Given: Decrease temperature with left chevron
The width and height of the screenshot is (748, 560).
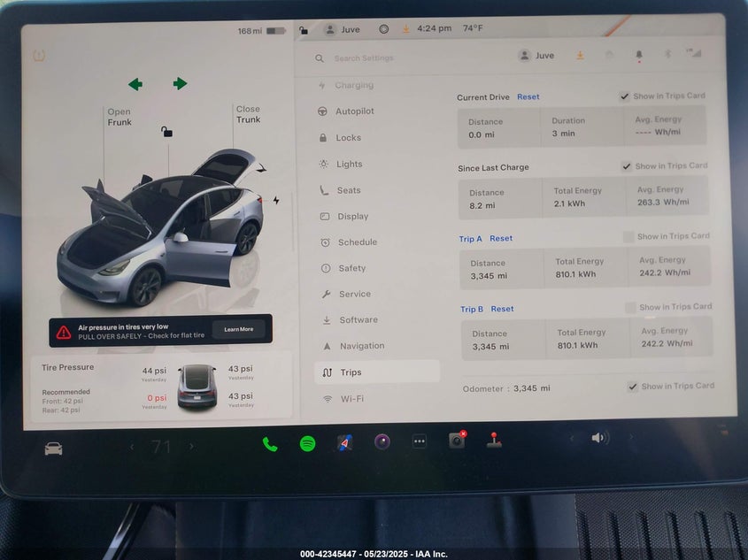Looking at the screenshot, I should pyautogui.click(x=133, y=447).
